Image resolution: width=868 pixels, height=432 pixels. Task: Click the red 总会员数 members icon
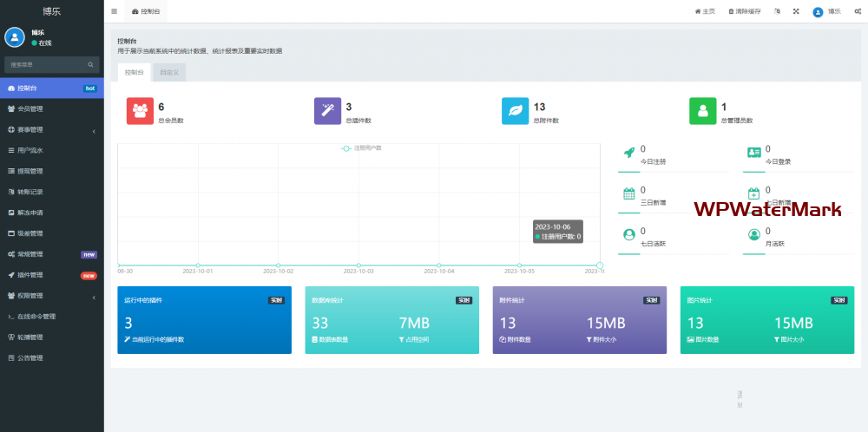[141, 111]
